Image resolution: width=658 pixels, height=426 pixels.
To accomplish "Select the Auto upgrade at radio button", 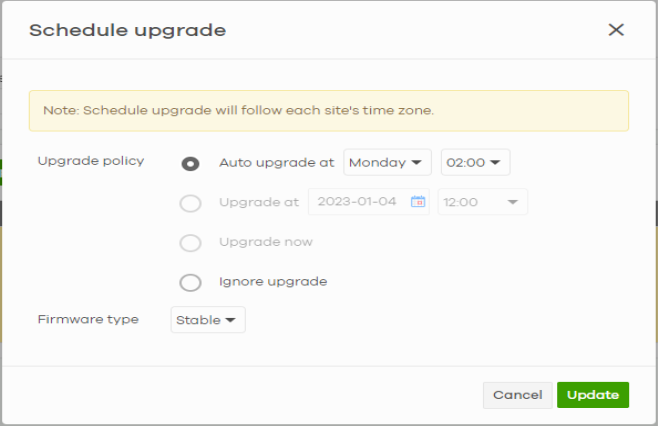I will [x=190, y=163].
